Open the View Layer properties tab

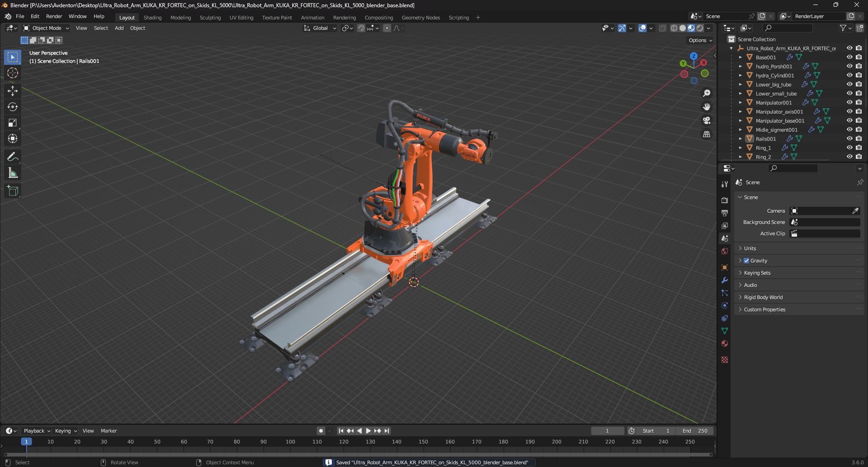725,225
